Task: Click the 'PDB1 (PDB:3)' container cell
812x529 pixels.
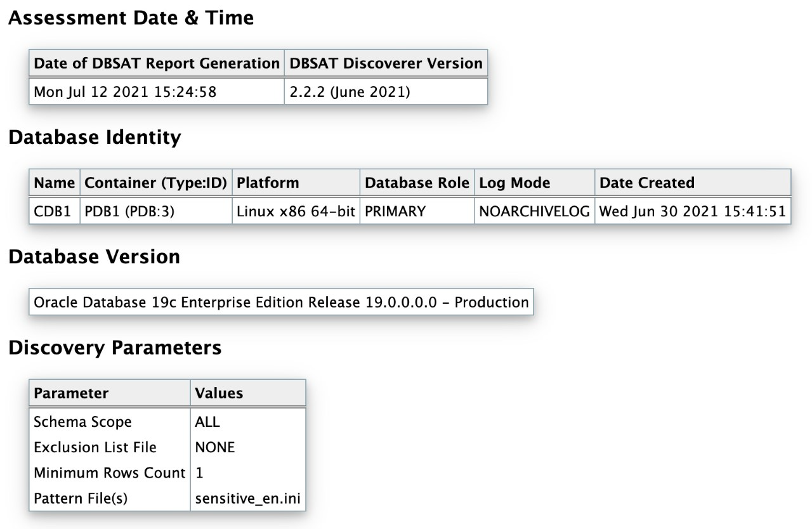Action: coord(156,211)
